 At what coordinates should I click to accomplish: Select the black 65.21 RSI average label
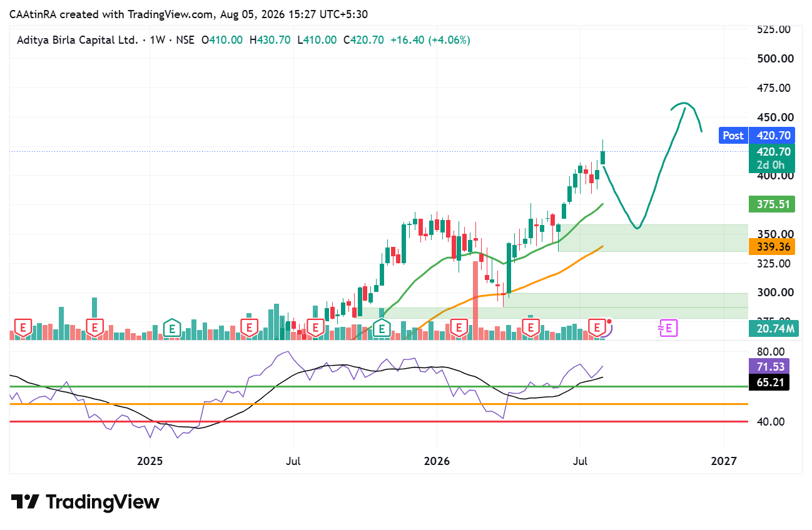pos(769,382)
